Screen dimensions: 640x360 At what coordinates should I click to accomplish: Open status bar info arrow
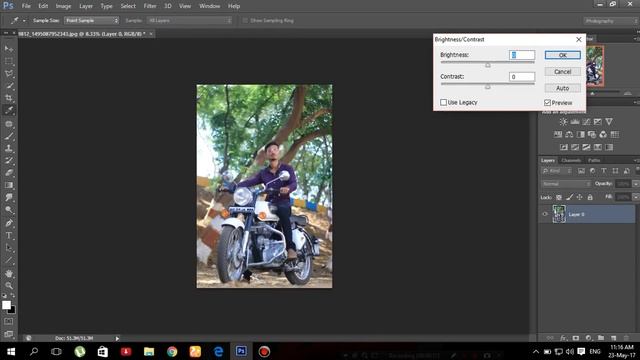pyautogui.click(x=117, y=338)
